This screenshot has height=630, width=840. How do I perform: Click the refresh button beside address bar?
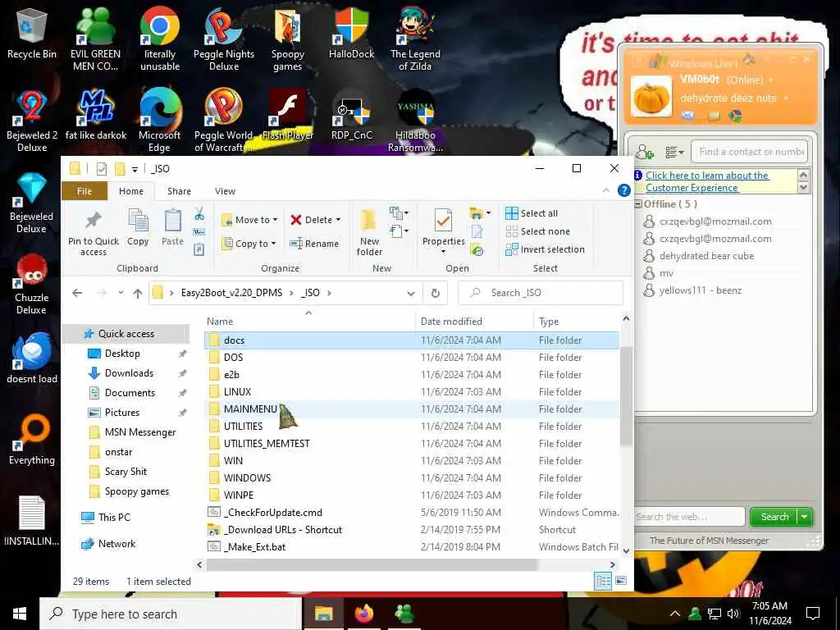click(x=435, y=293)
